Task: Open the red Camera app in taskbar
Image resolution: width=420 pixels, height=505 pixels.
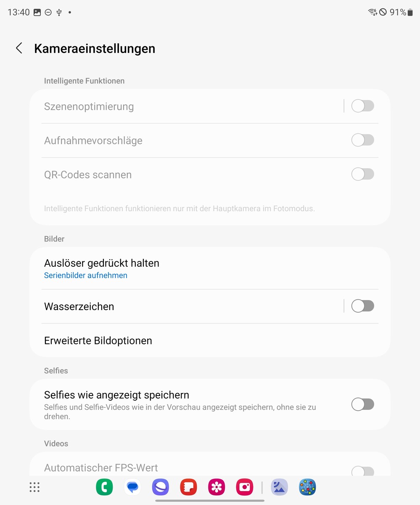Action: point(245,487)
